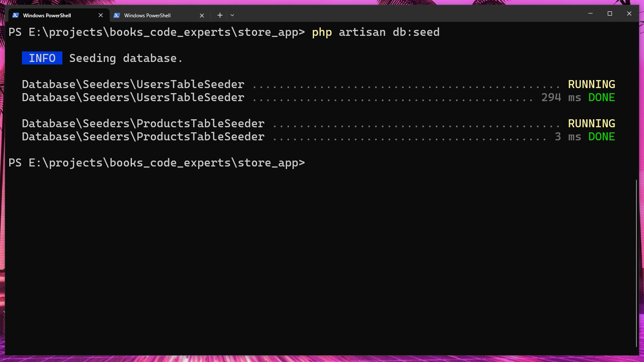Screen dimensions: 644x362
Task: Open a new tab with the plus button
Action: (220, 15)
